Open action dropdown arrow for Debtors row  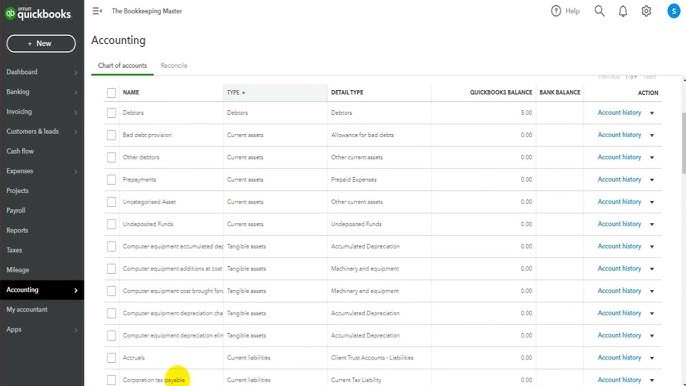[x=652, y=113]
